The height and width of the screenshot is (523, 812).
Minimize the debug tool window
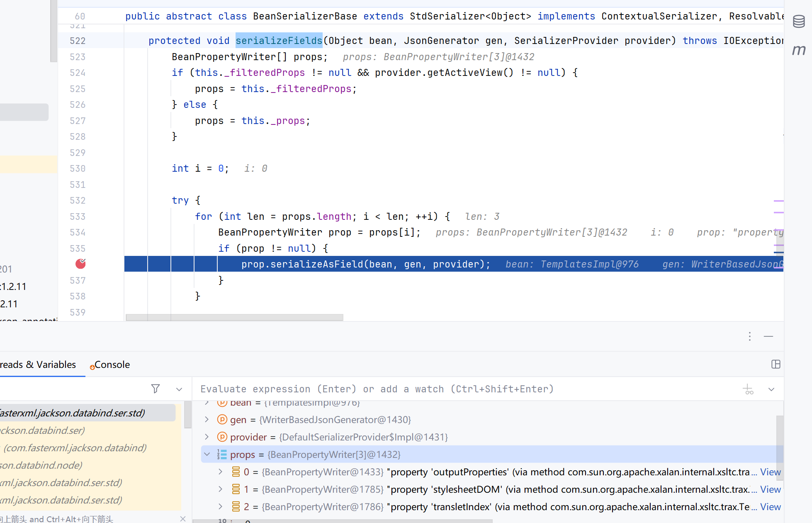point(768,336)
